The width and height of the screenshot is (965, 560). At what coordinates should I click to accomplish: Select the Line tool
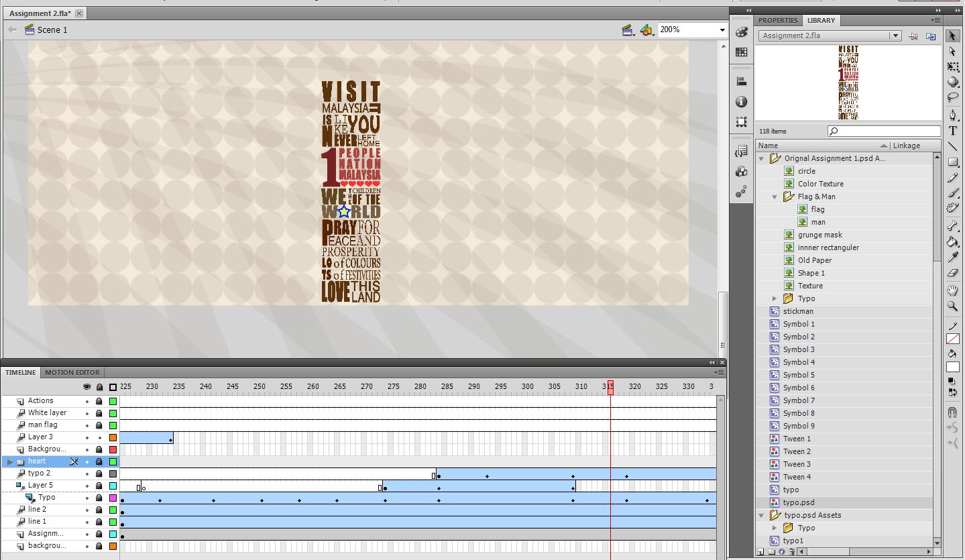[952, 146]
